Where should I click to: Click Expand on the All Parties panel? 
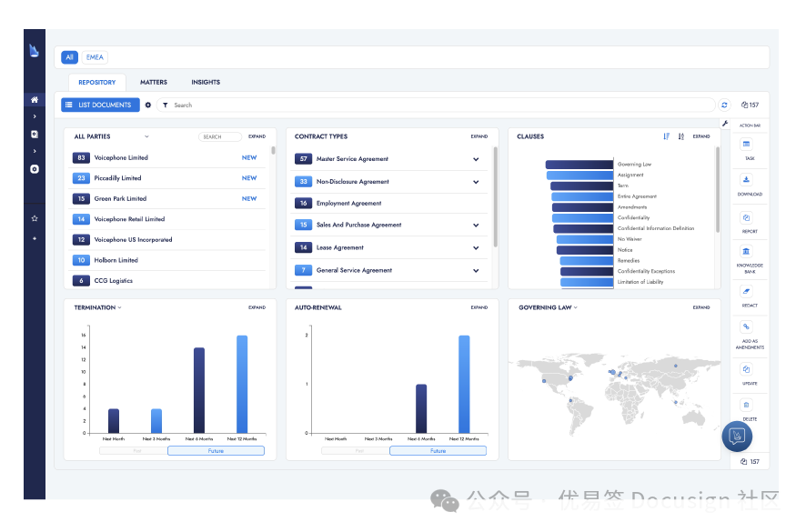(257, 136)
